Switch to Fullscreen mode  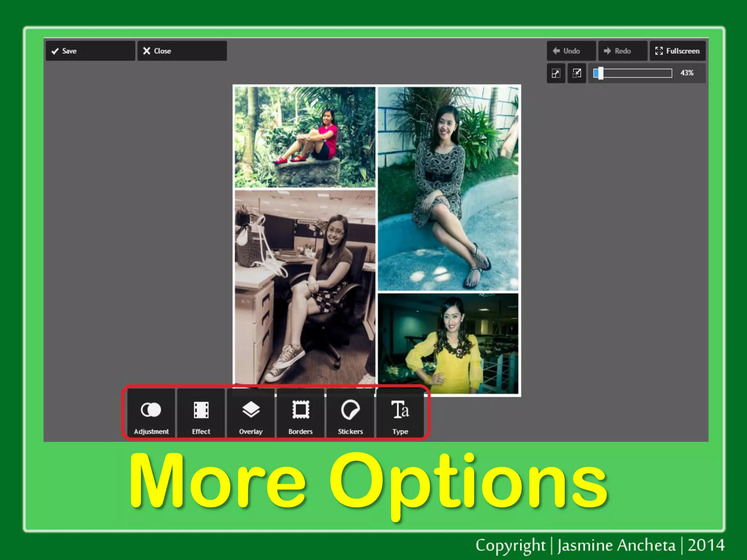tap(677, 51)
